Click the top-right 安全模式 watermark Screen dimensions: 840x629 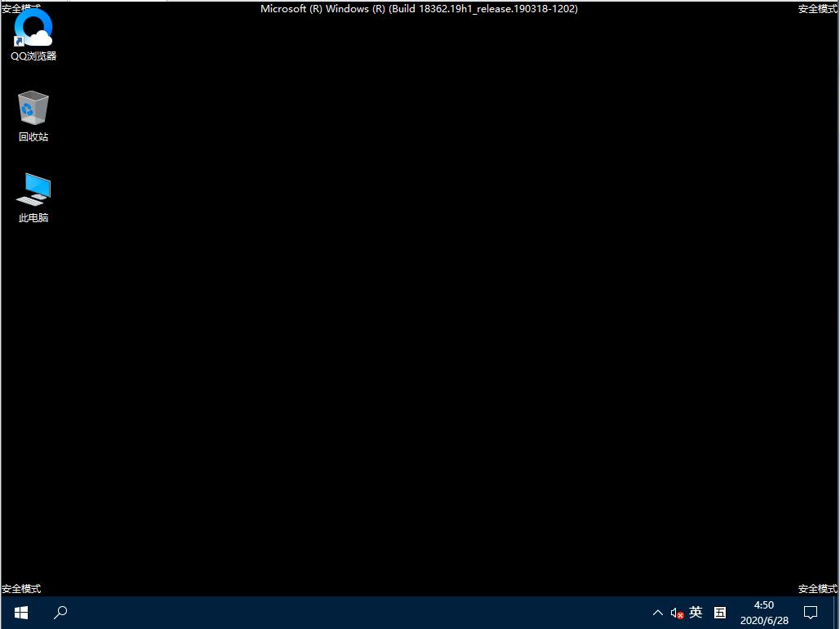pos(817,8)
